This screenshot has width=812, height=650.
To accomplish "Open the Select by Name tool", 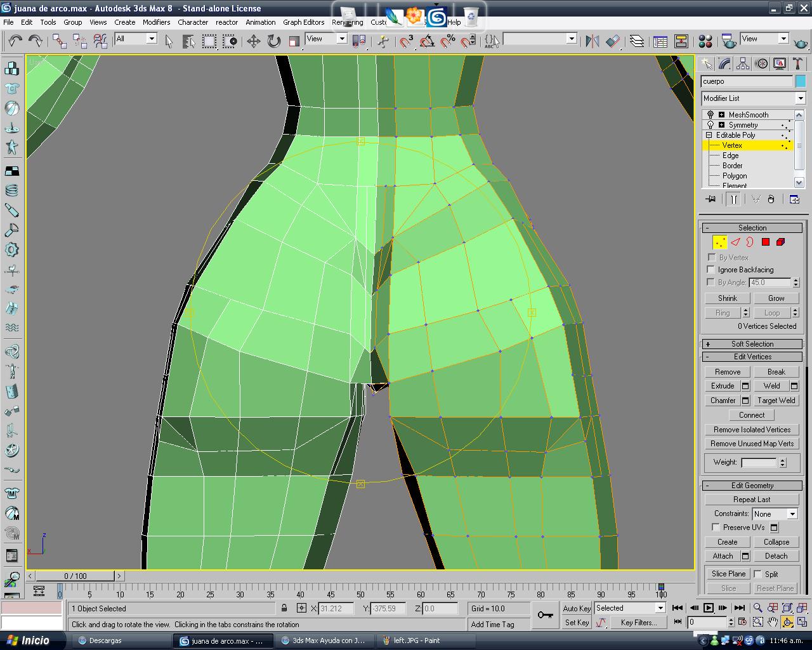I will coord(188,41).
